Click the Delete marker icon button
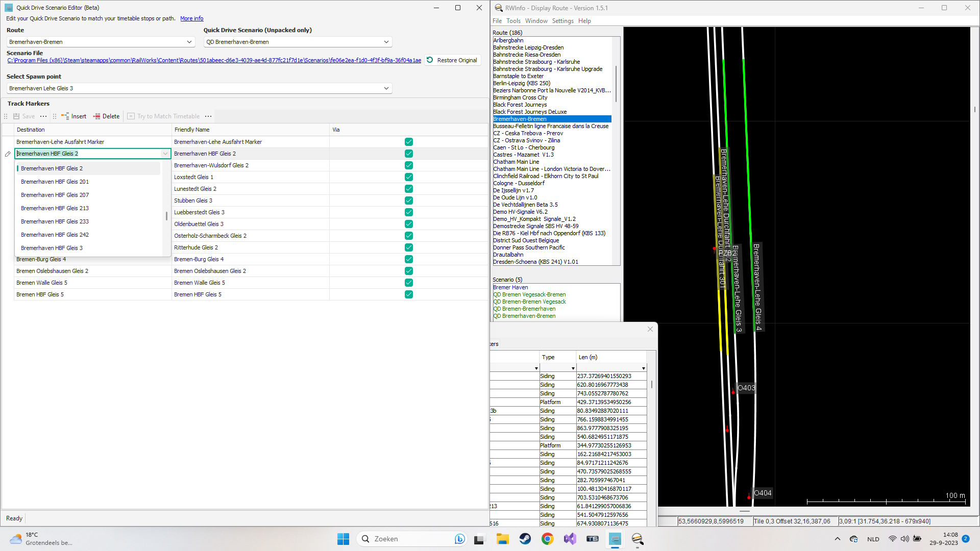Screen dimensions: 980x551 96,116
